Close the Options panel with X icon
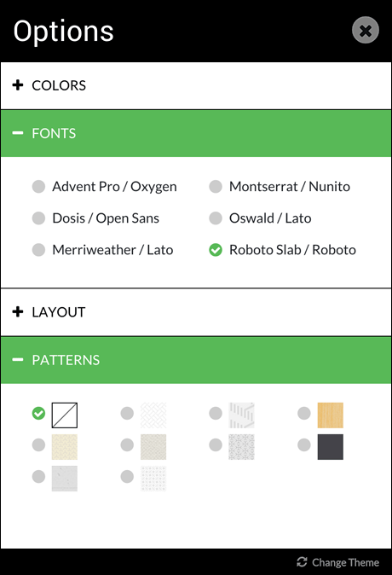Viewport: 392px width, 575px height. [366, 30]
